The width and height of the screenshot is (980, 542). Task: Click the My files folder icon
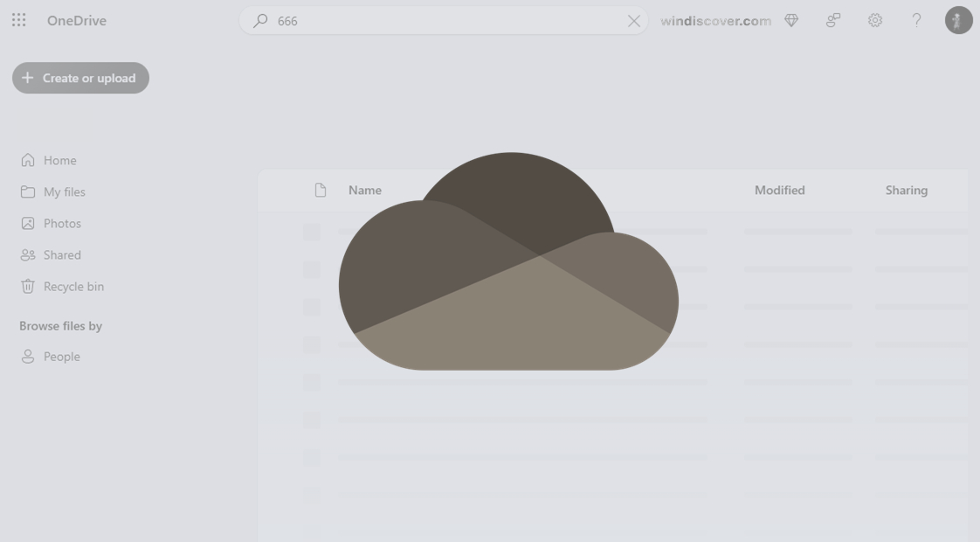click(x=27, y=191)
